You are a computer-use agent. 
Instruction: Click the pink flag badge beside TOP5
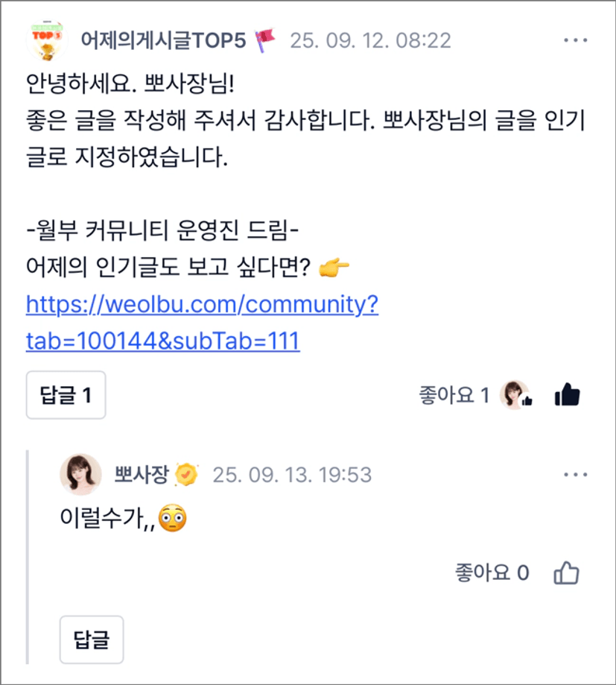tap(265, 40)
